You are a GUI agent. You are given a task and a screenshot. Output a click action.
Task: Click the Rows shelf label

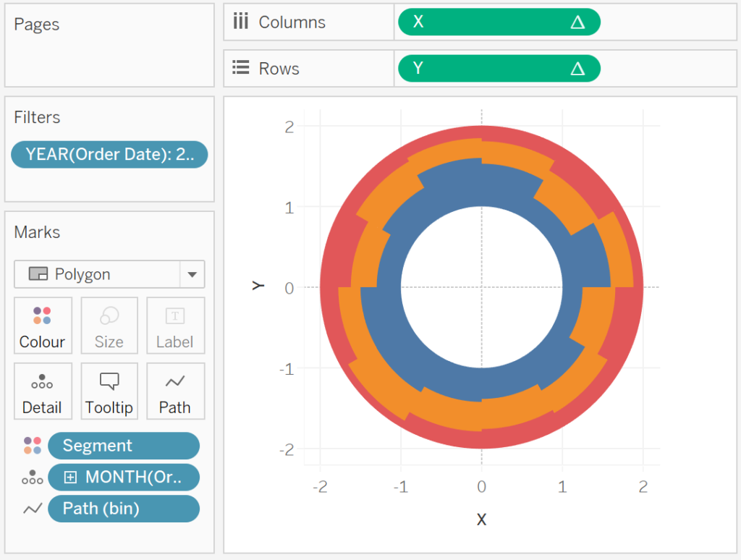click(x=279, y=69)
